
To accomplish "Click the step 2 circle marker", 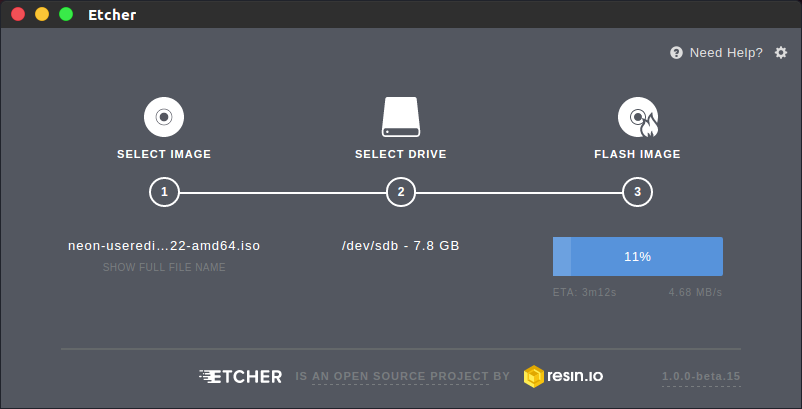I will click(x=400, y=192).
